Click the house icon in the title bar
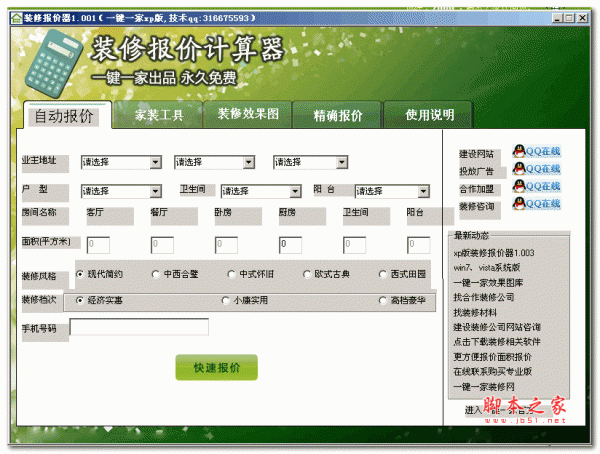 [x=16, y=18]
